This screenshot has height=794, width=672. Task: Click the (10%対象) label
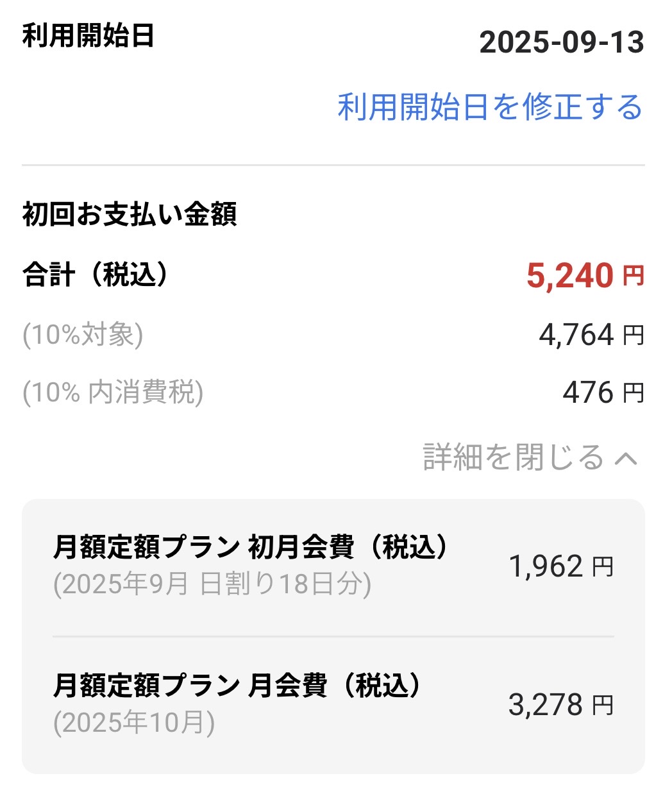(83, 335)
